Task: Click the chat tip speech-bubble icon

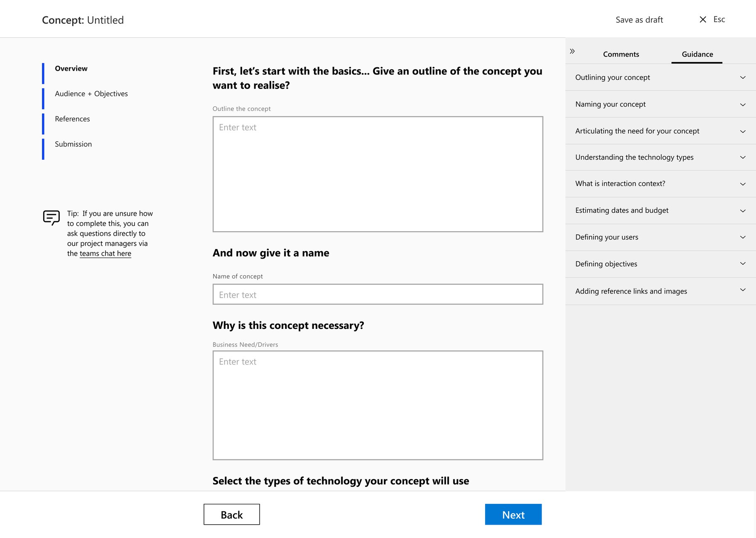Action: point(52,217)
